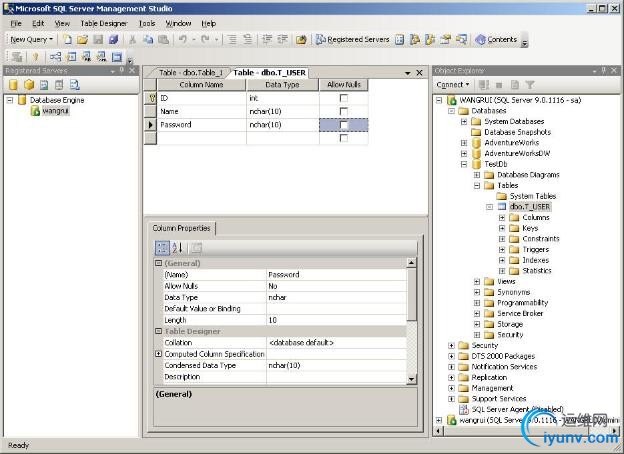Viewport: 624px width, 454px height.
Task: Open the Table Designer menu
Action: [x=104, y=23]
